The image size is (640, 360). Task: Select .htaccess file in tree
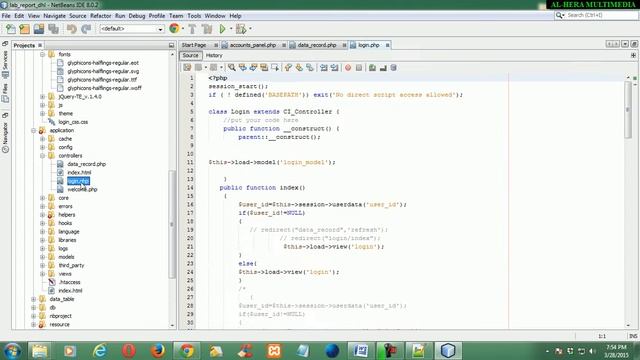(x=69, y=282)
